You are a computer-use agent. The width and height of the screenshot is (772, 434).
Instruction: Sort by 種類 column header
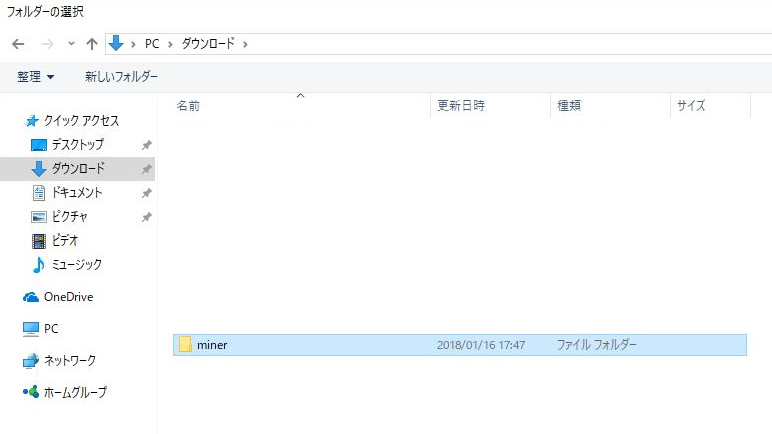coord(569,105)
